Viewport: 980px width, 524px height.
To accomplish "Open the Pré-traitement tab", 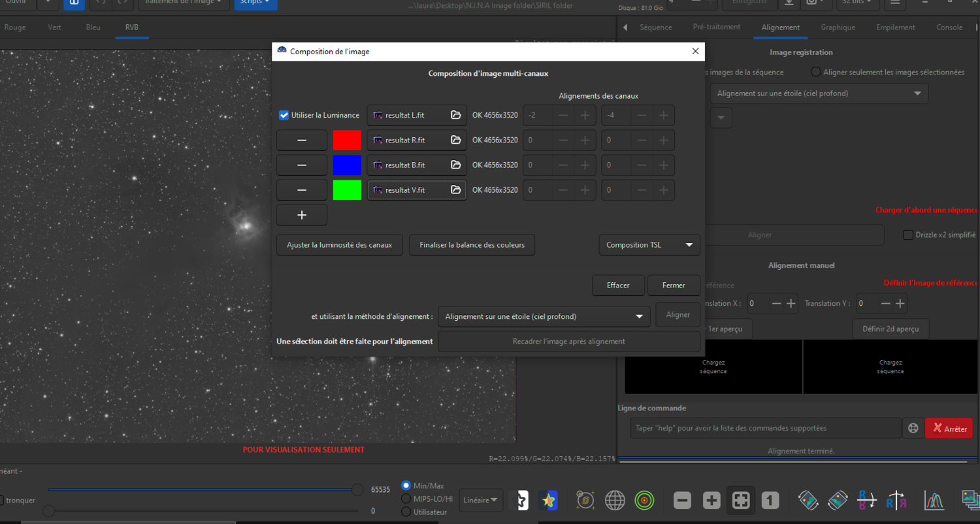I will (717, 27).
